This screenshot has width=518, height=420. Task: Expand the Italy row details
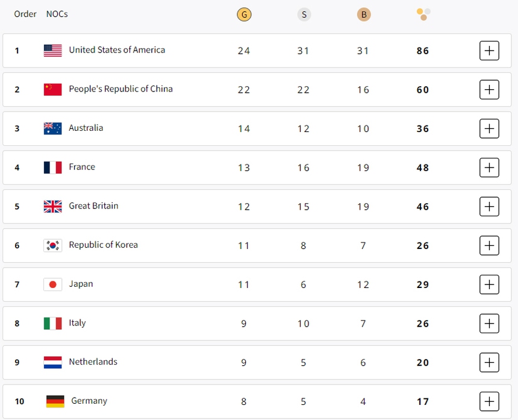tap(489, 323)
